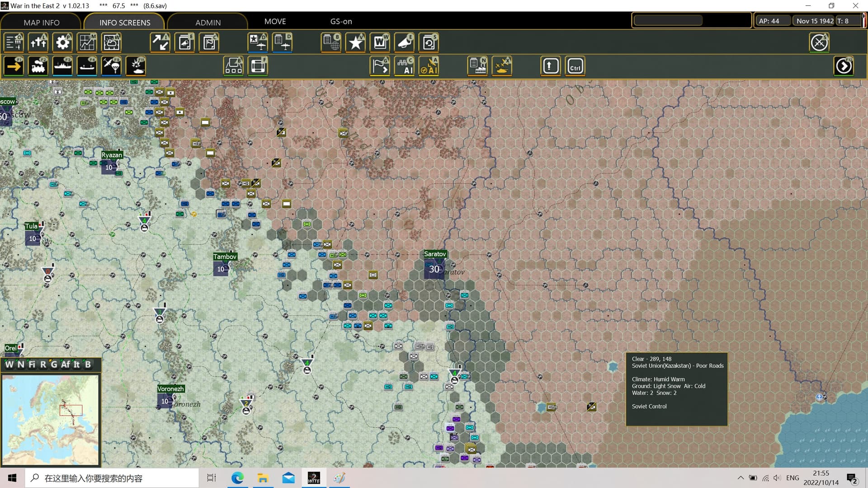Open the Weather screen icon
The image size is (868, 488).
point(112,42)
